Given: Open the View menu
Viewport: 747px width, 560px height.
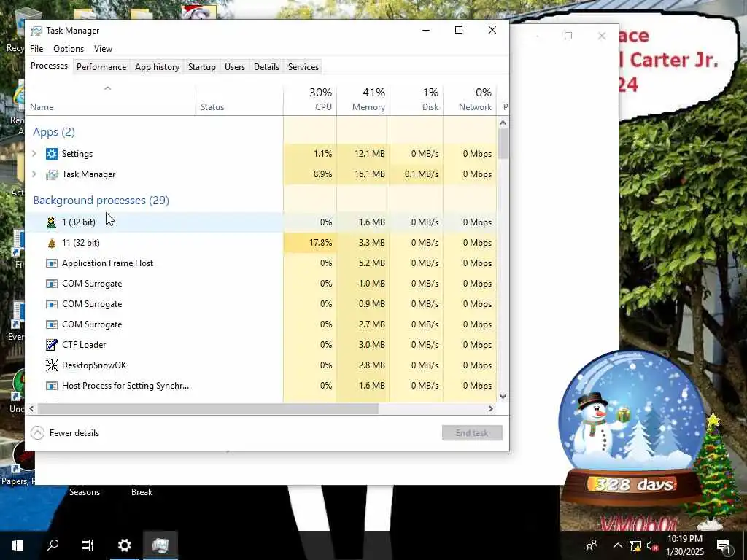Looking at the screenshot, I should pyautogui.click(x=103, y=49).
